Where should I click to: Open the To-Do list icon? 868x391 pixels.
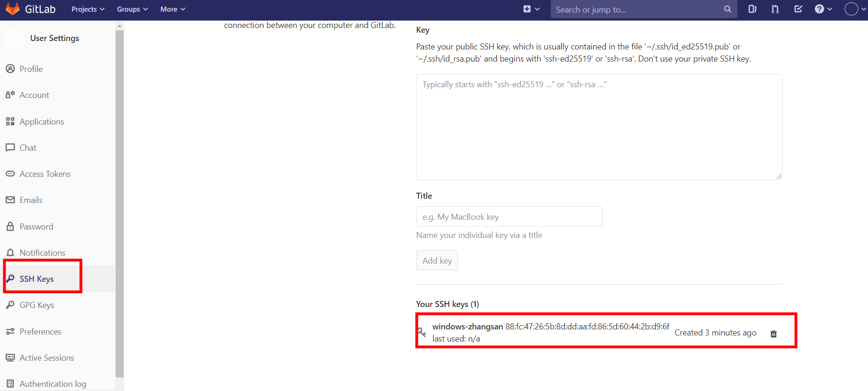click(798, 9)
